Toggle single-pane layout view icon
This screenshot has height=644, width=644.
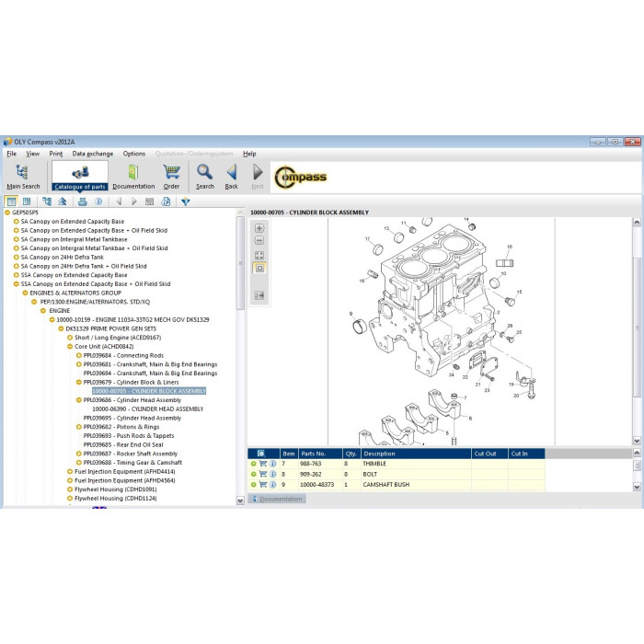(x=11, y=201)
